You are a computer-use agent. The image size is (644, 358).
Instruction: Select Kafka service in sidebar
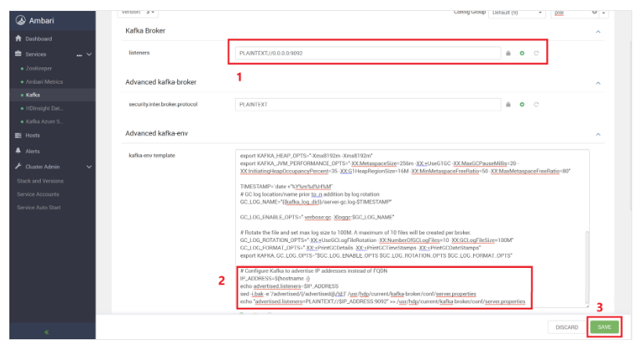click(33, 95)
